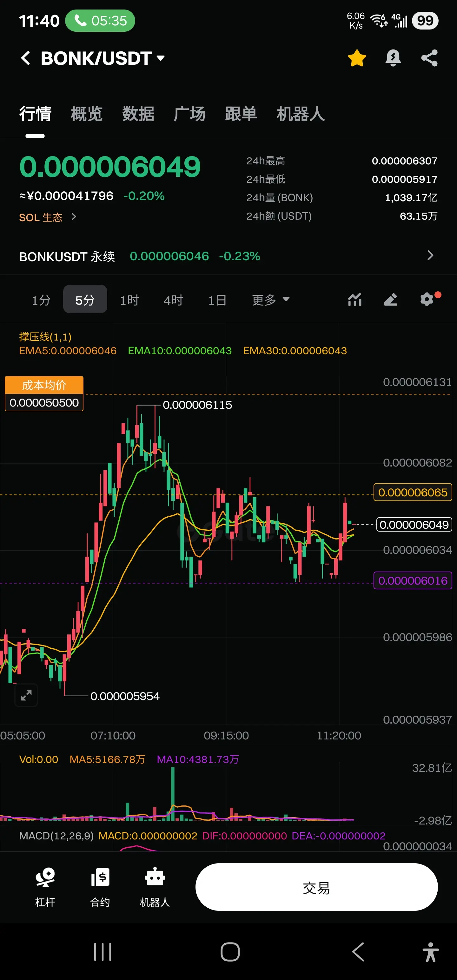This screenshot has width=457, height=980.
Task: Tap the back arrow beside BONK/USDT
Action: [26, 58]
